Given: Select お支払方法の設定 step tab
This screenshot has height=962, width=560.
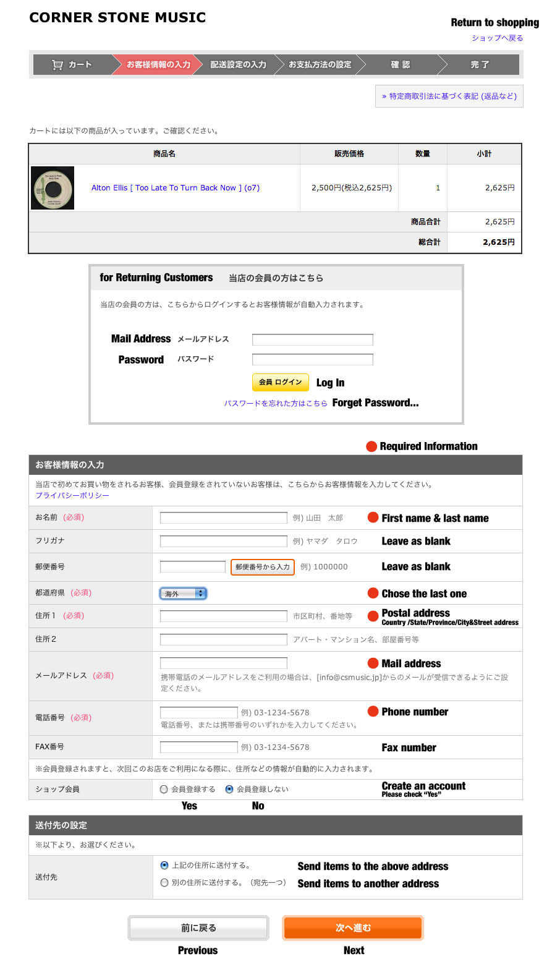Looking at the screenshot, I should point(320,64).
